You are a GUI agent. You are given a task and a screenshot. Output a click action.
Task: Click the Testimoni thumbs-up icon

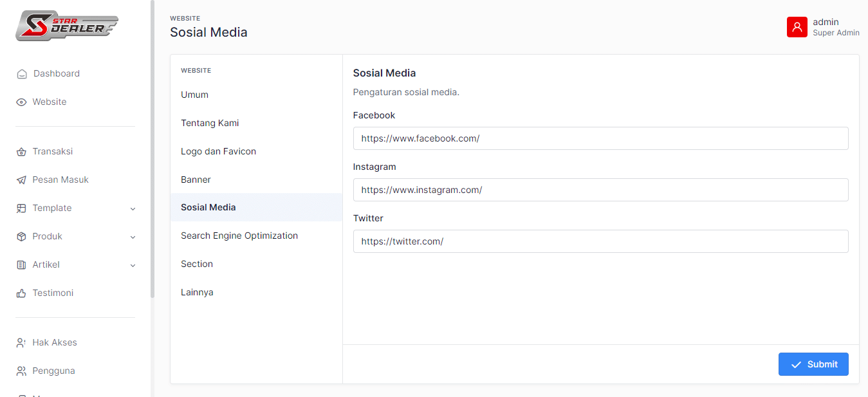(x=21, y=293)
